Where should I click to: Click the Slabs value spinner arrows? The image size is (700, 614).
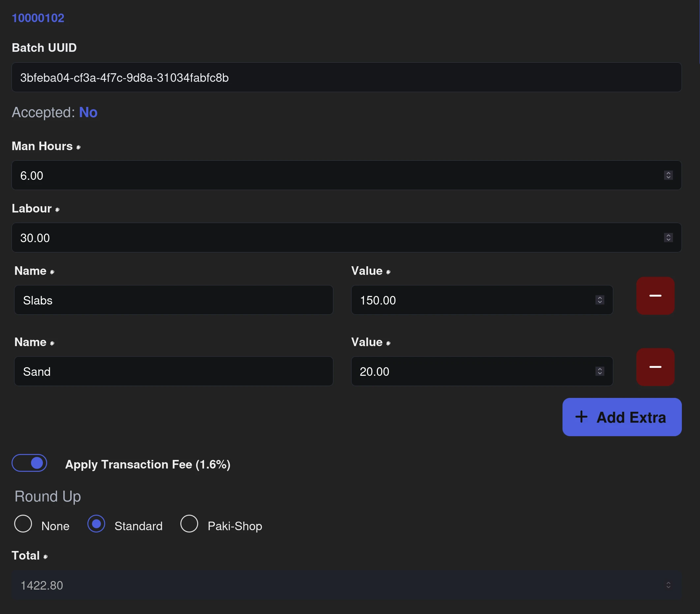600,300
